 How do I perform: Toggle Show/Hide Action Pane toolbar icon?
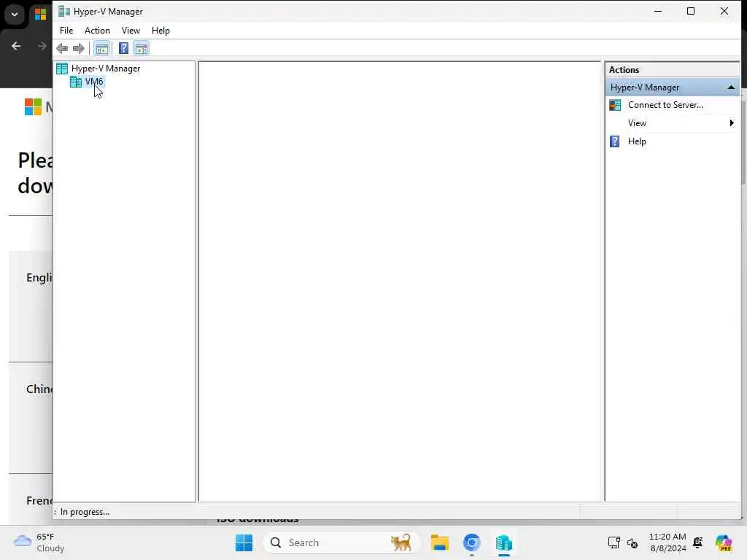pyautogui.click(x=141, y=48)
